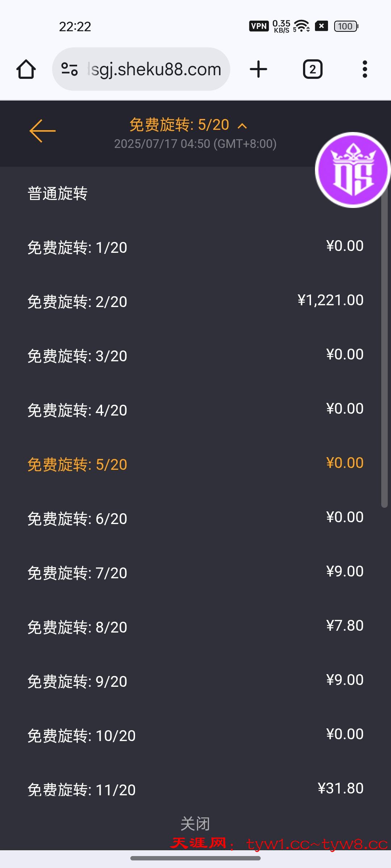The width and height of the screenshot is (391, 868).
Task: Open the tab switcher showing 2 tabs
Action: pos(312,69)
